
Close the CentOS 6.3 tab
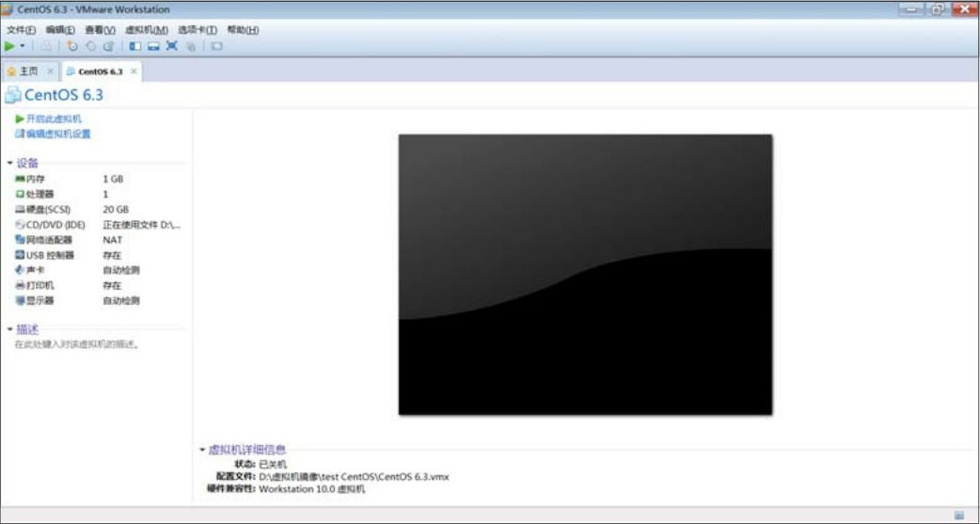[x=134, y=71]
